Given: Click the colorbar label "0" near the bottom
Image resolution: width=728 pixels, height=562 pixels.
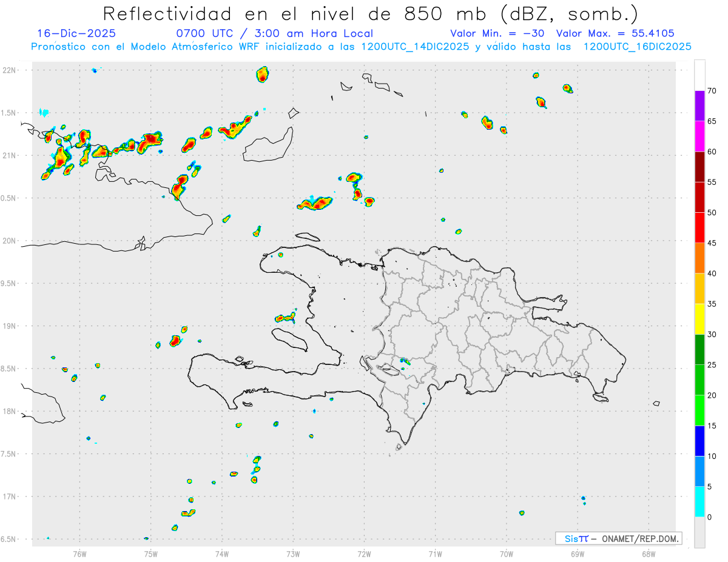Looking at the screenshot, I should click(709, 517).
